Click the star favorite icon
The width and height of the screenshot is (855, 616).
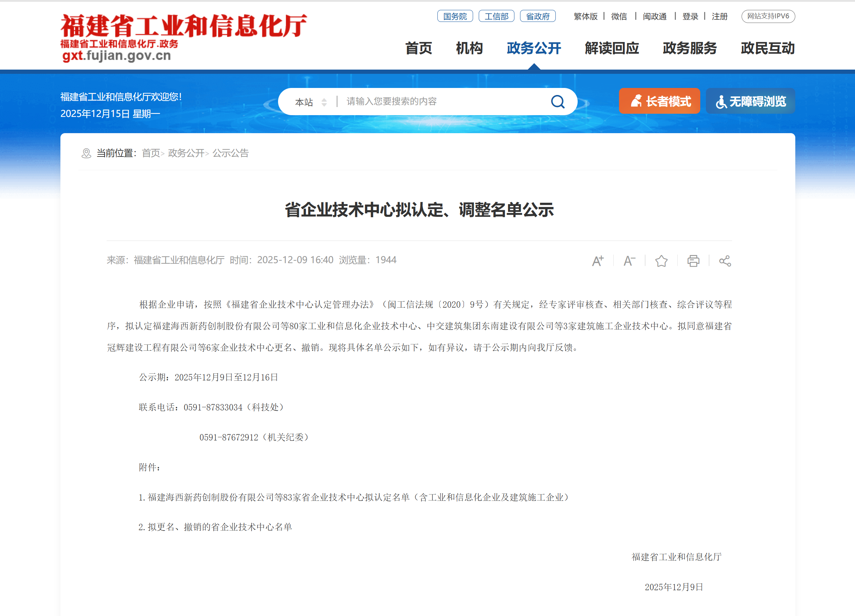tap(661, 261)
